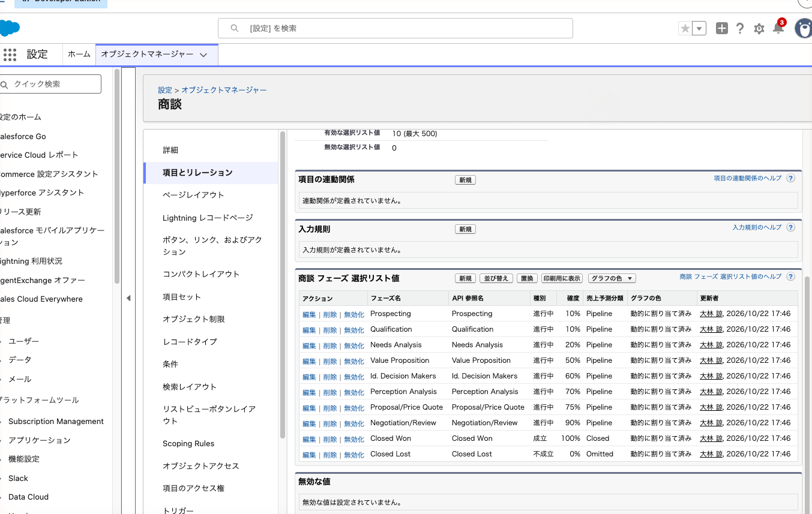
Task: Click the 置換 button
Action: [x=527, y=278]
